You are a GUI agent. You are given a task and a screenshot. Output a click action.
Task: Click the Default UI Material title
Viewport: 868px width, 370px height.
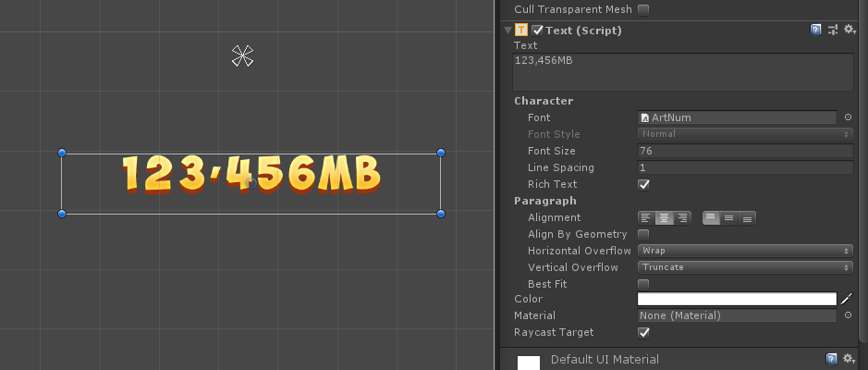click(605, 360)
